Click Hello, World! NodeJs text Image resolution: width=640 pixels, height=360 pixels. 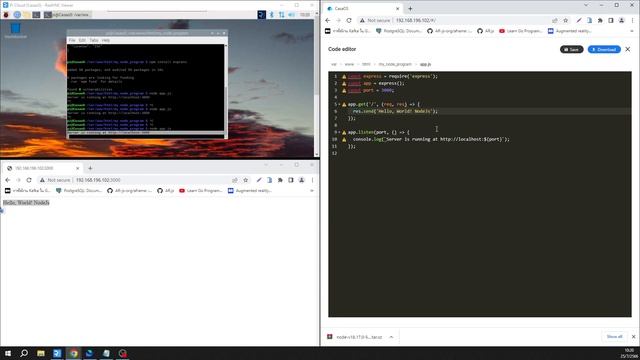pyautogui.click(x=26, y=203)
